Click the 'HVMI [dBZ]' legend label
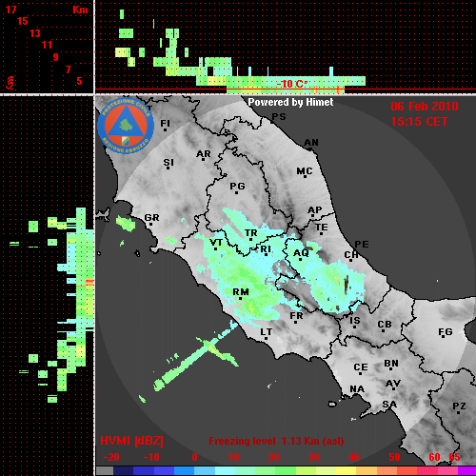Screen dimensions: 476x476 click(131, 441)
